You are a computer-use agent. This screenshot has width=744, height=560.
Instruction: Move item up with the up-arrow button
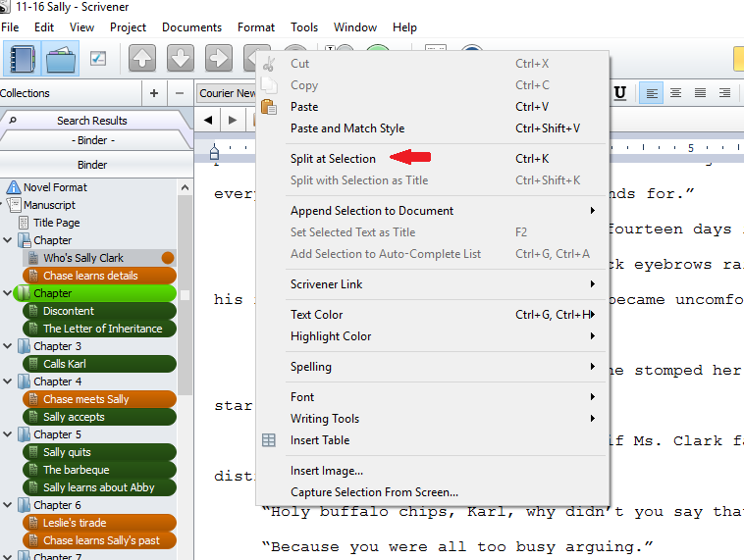tap(142, 58)
